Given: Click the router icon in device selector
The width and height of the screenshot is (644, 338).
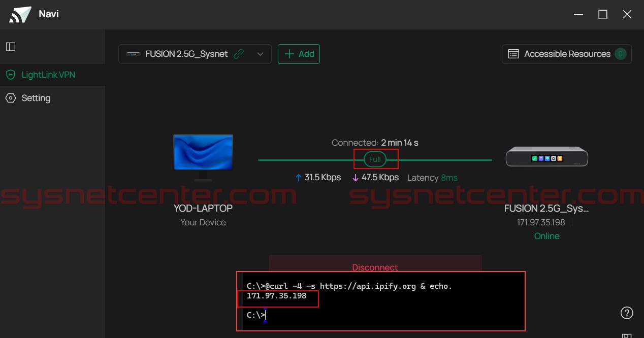Looking at the screenshot, I should pyautogui.click(x=133, y=54).
